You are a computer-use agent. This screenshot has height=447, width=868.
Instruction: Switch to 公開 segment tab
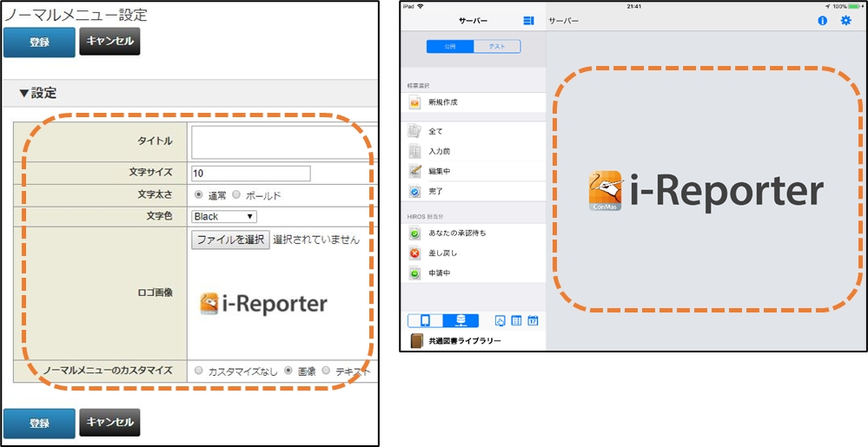(450, 47)
